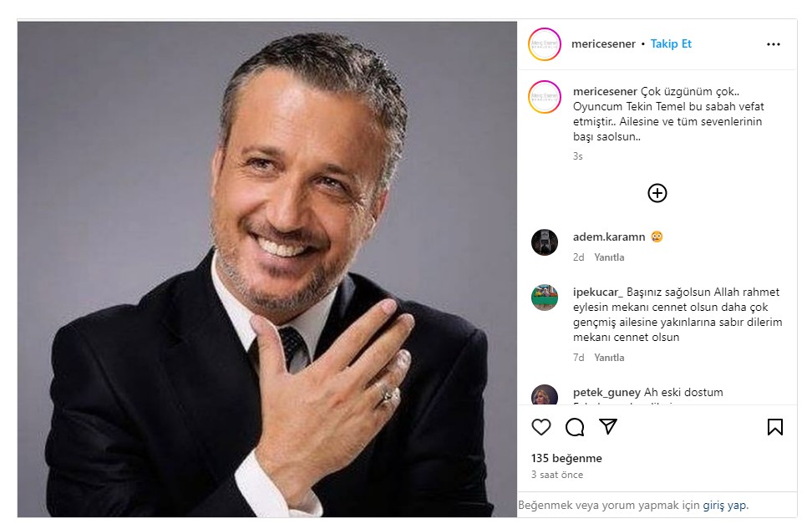The height and width of the screenshot is (524, 812).
Task: Save post with the bookmark icon
Action: [774, 427]
